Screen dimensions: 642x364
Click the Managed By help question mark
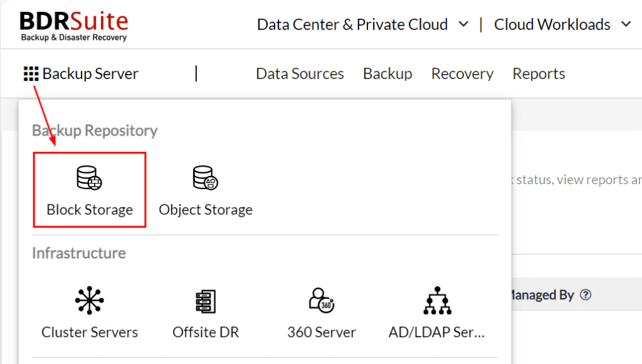coord(586,294)
